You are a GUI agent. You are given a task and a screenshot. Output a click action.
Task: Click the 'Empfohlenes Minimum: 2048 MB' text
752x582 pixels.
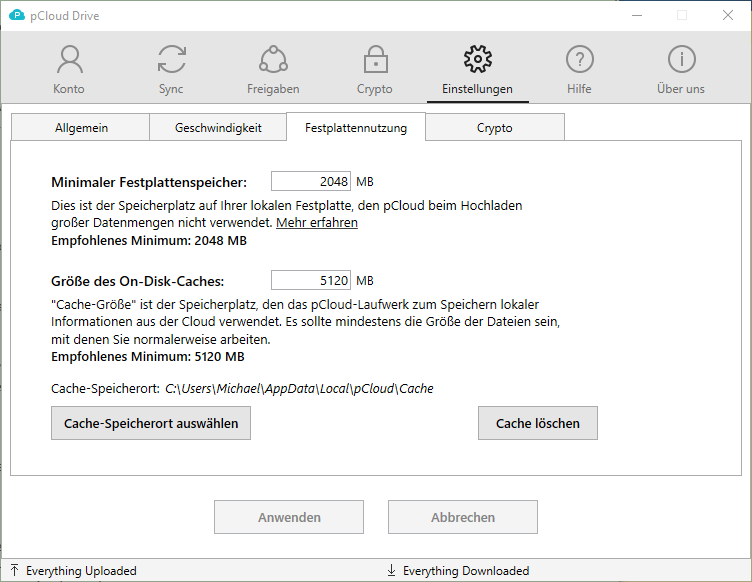pyautogui.click(x=149, y=241)
